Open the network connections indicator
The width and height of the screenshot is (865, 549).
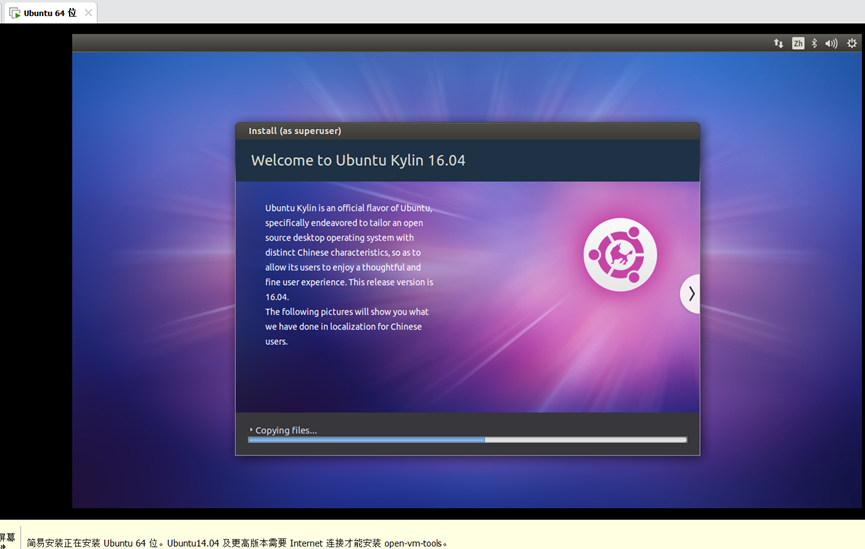pos(778,43)
